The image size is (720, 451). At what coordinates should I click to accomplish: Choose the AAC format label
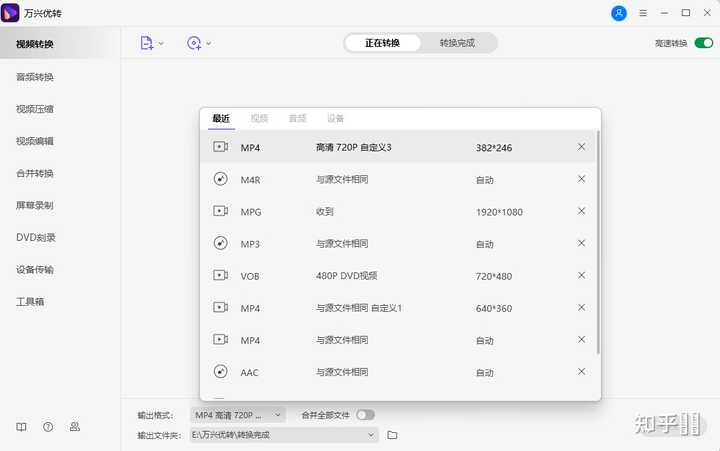[x=249, y=372]
